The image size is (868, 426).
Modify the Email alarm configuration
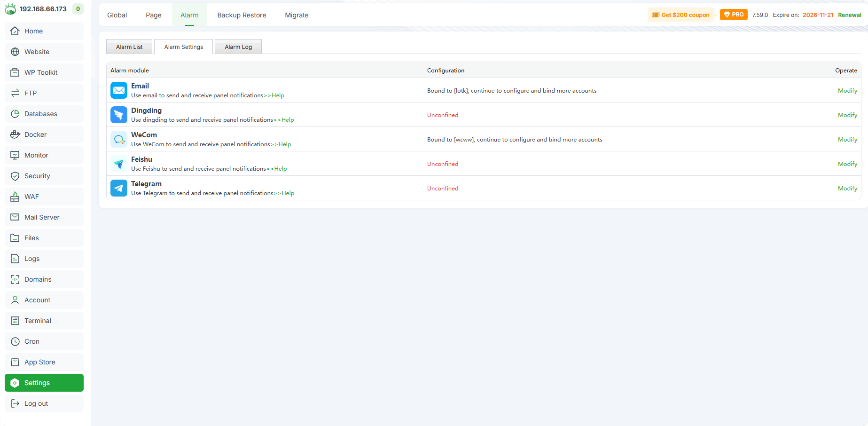(x=847, y=91)
